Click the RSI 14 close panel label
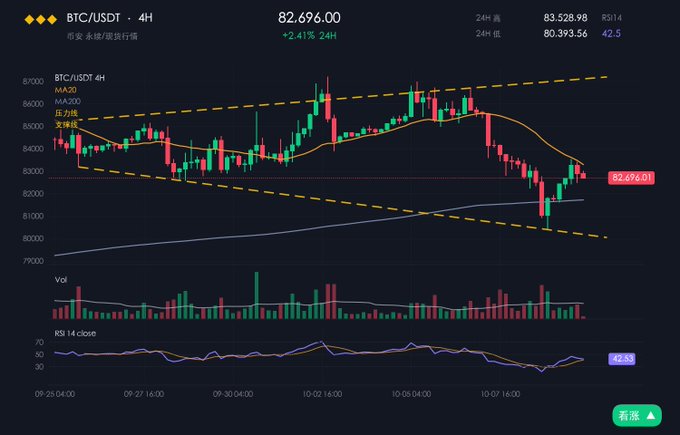Image resolution: width=680 pixels, height=435 pixels. click(75, 333)
